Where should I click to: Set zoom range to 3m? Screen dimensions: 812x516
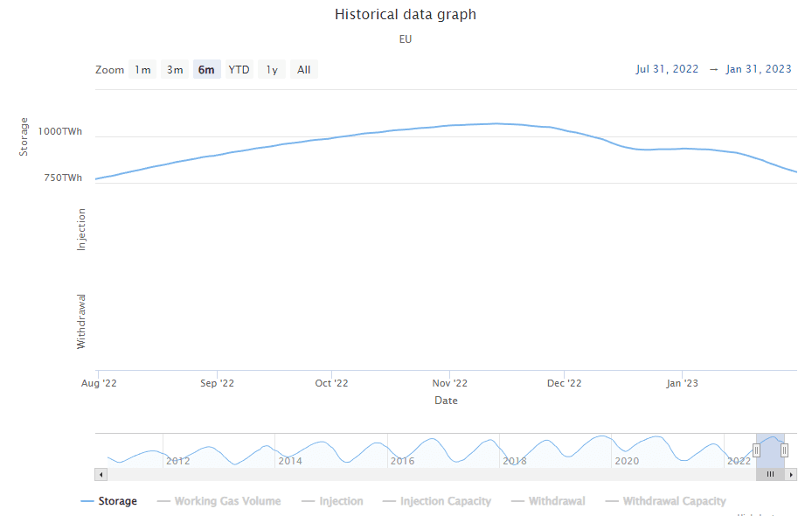(175, 69)
